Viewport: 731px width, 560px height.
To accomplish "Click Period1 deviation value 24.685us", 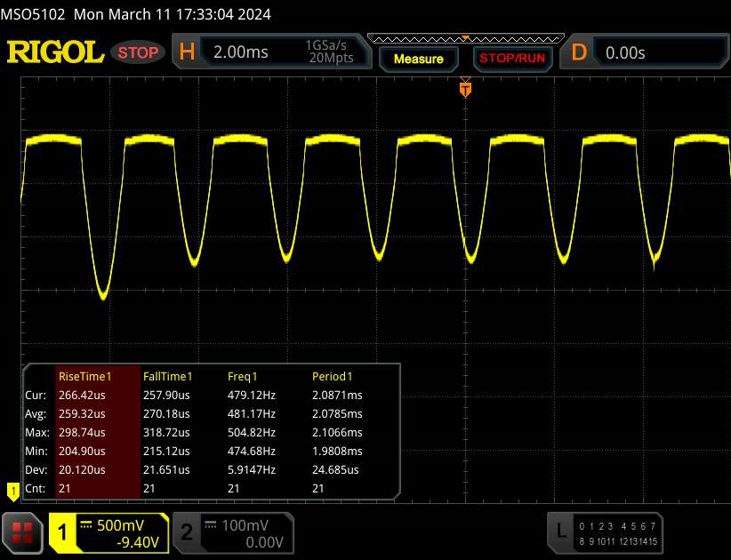I will pyautogui.click(x=335, y=469).
